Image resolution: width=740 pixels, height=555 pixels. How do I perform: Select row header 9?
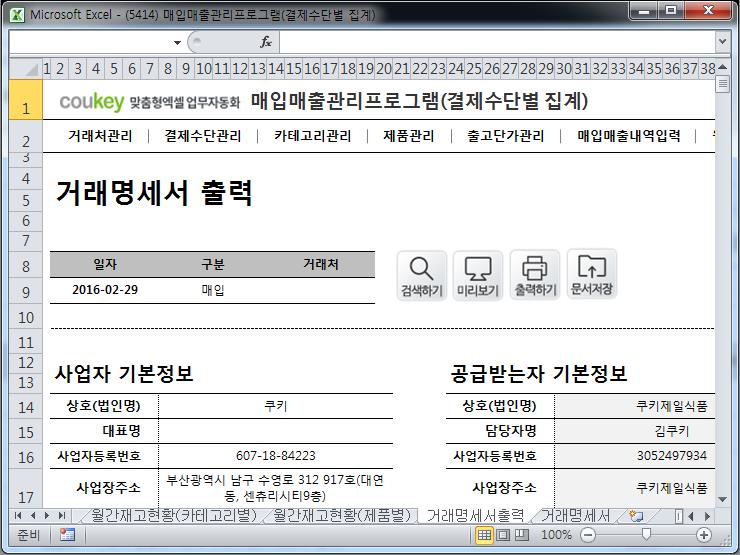[26, 293]
